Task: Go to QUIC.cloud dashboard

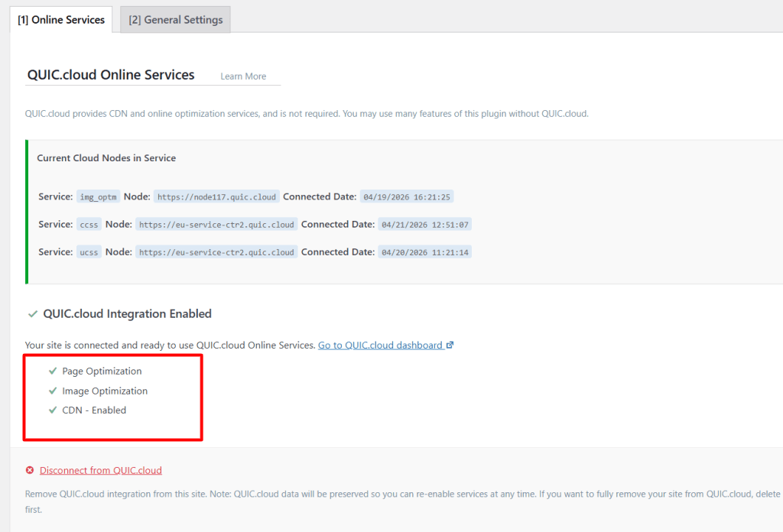Action: (x=380, y=345)
